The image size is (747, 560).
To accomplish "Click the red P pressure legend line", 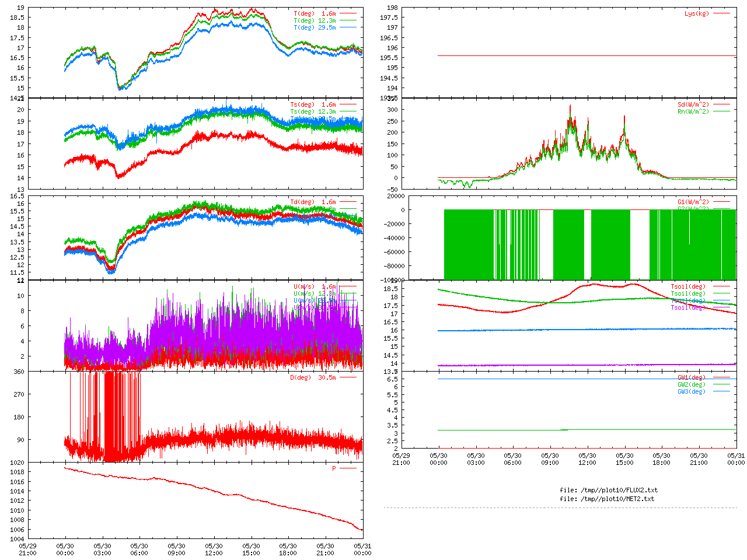I will pyautogui.click(x=348, y=468).
